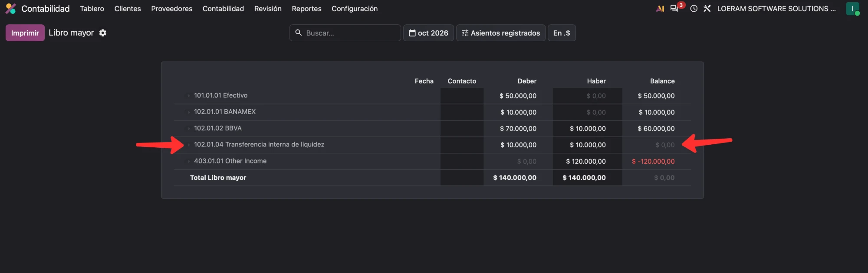This screenshot has height=273, width=868.
Task: Click the red balance $ -120.000,00
Action: click(653, 161)
